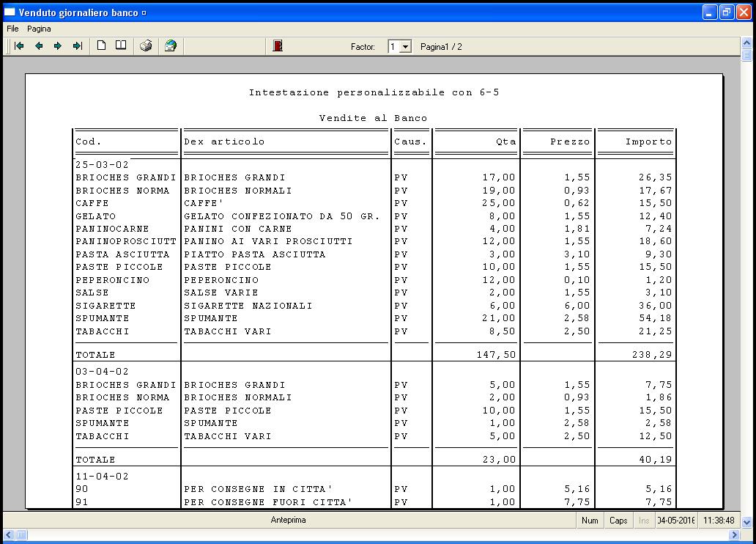Image resolution: width=756 pixels, height=544 pixels.
Task: Click the horizontal scrollbar left arrow
Action: pos(9,534)
